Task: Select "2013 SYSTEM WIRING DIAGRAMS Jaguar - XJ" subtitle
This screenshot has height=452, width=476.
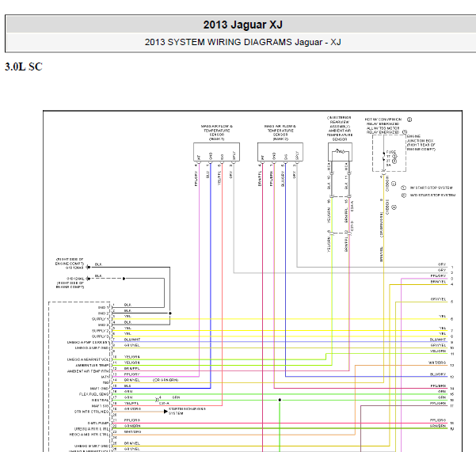Action: (242, 42)
